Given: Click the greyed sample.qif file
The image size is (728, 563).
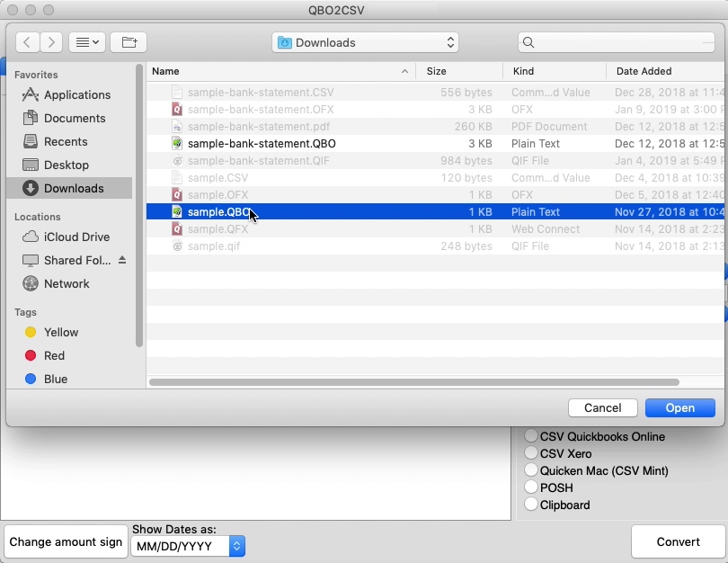Looking at the screenshot, I should [435, 246].
